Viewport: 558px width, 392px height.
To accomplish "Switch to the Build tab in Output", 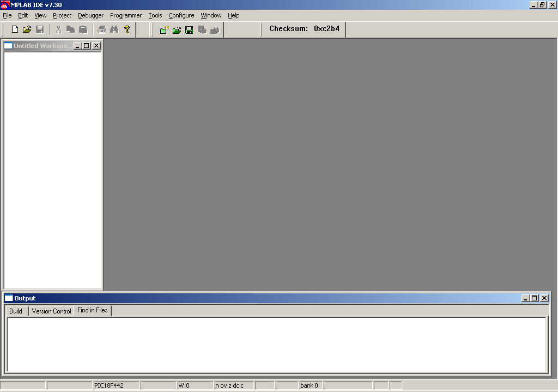I will [x=16, y=311].
